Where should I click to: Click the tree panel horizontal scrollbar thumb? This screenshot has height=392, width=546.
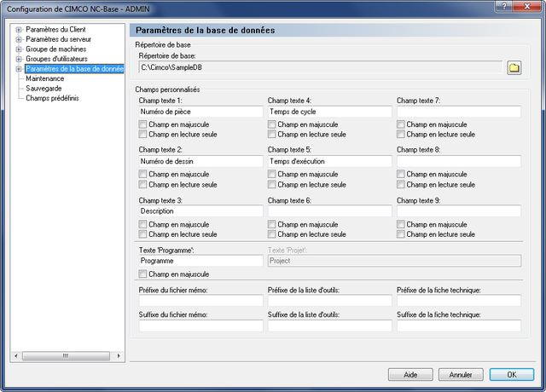[67, 356]
